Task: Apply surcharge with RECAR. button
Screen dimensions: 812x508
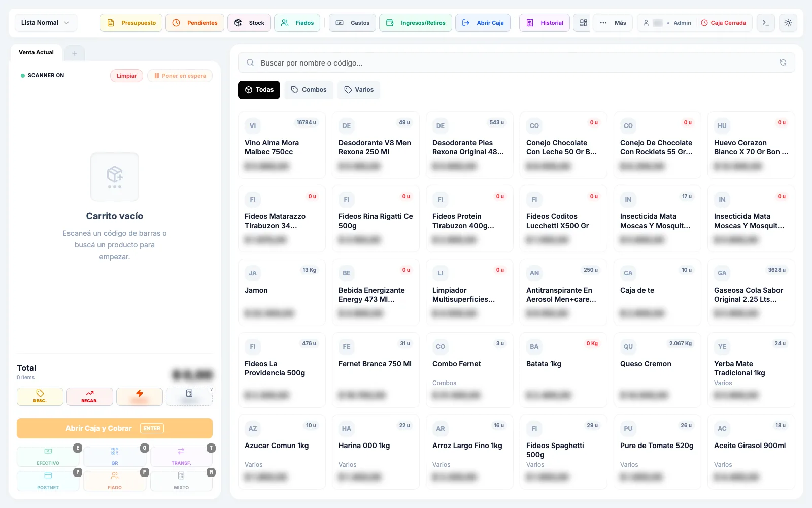Action: point(90,397)
